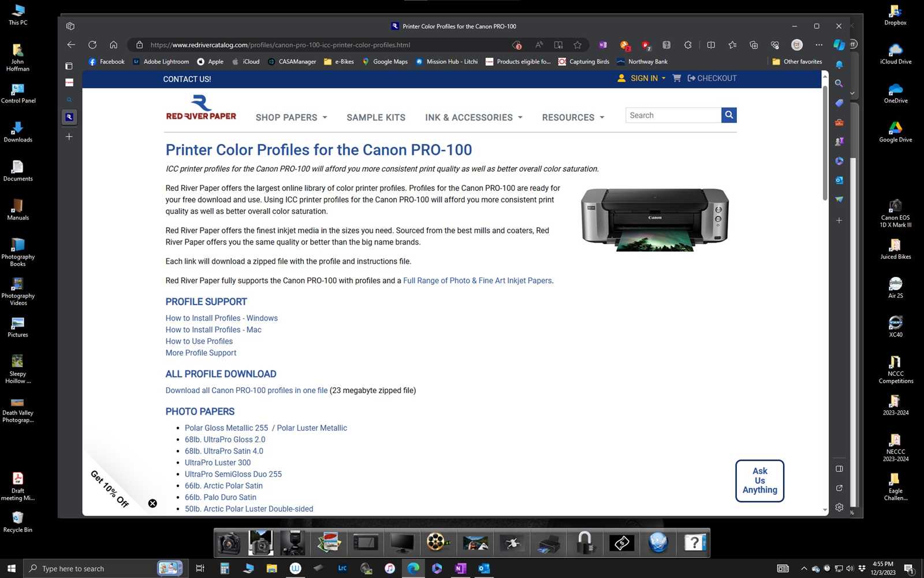Open Task View on taskbar
Screen dimensions: 924x578
point(200,568)
